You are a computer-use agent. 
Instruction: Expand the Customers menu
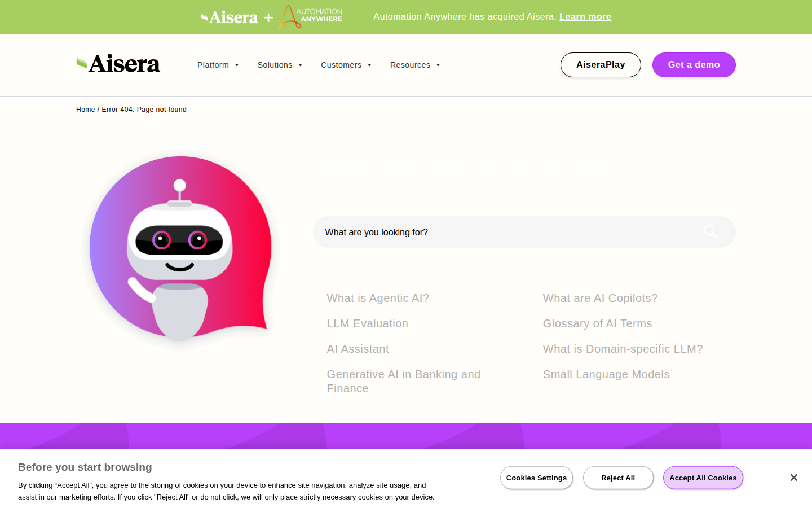coord(346,65)
